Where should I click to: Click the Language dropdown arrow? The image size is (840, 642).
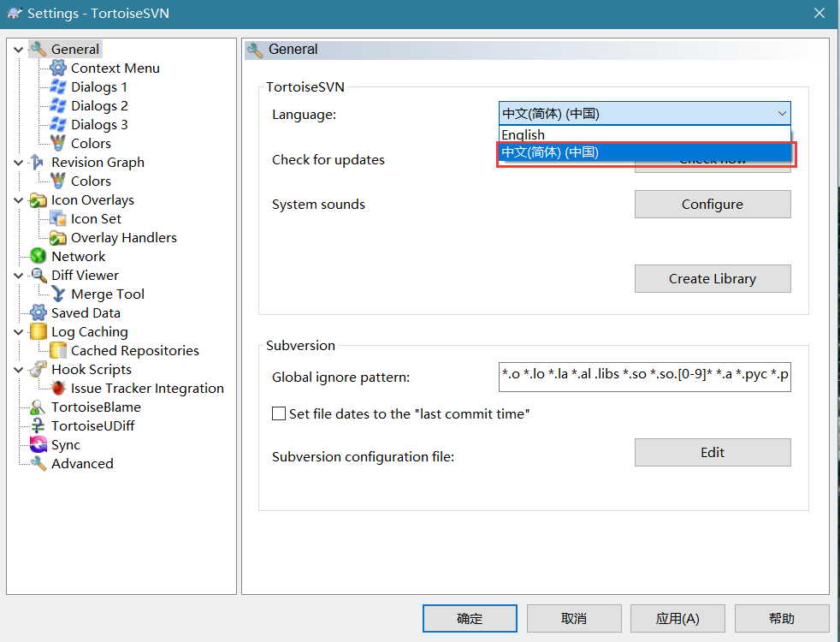(x=782, y=114)
